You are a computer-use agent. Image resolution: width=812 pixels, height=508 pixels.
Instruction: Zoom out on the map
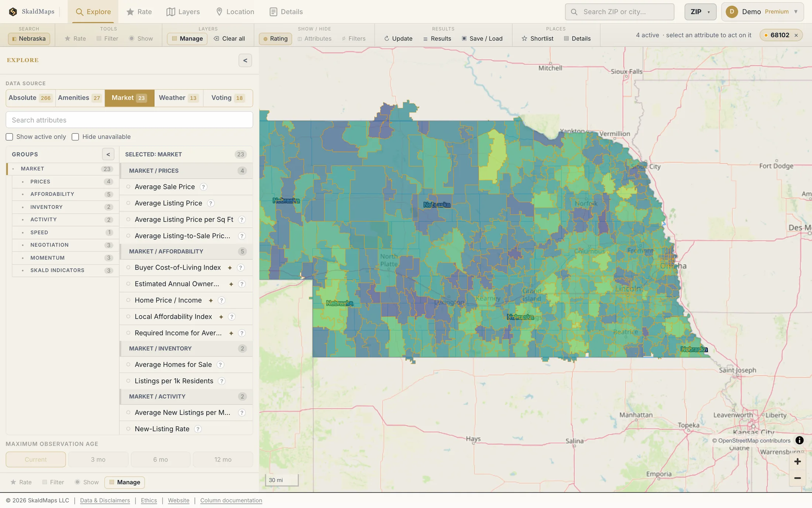(x=797, y=478)
